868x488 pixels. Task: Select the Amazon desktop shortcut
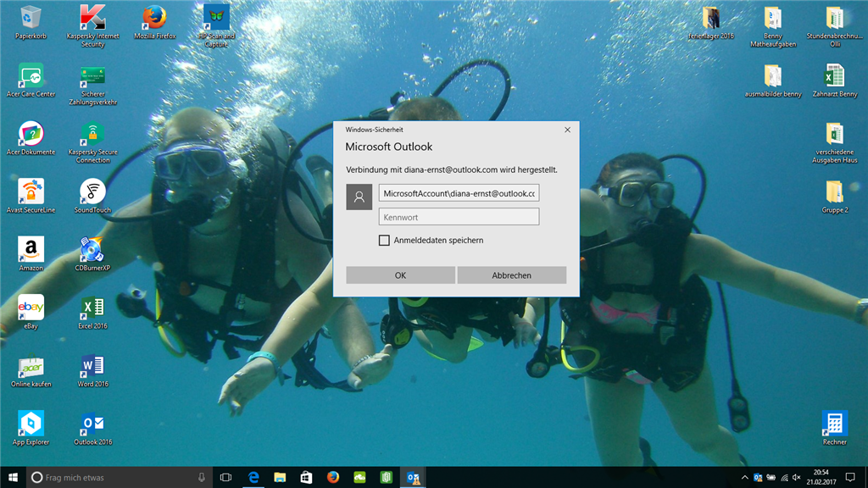(31, 254)
